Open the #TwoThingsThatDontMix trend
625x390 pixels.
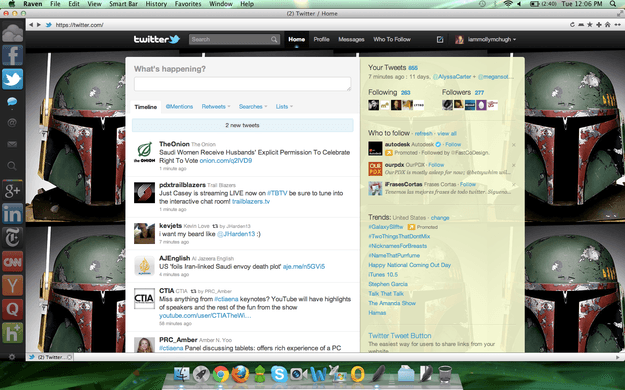coord(399,236)
